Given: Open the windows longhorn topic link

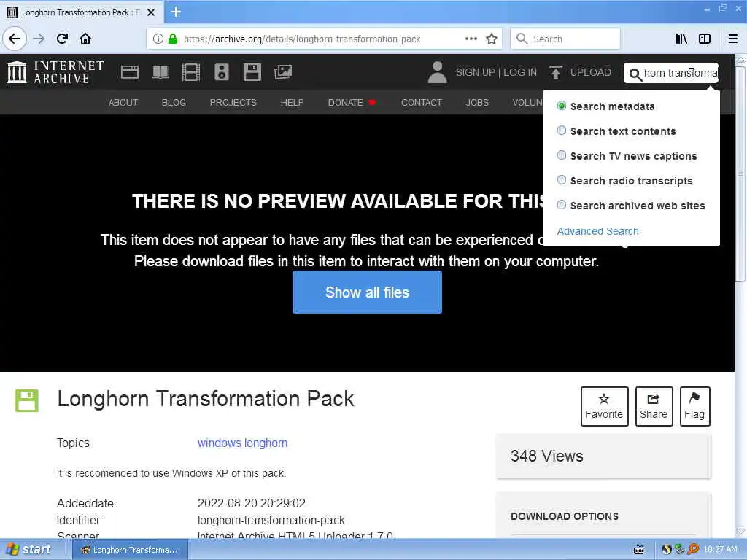Looking at the screenshot, I should coord(242,443).
